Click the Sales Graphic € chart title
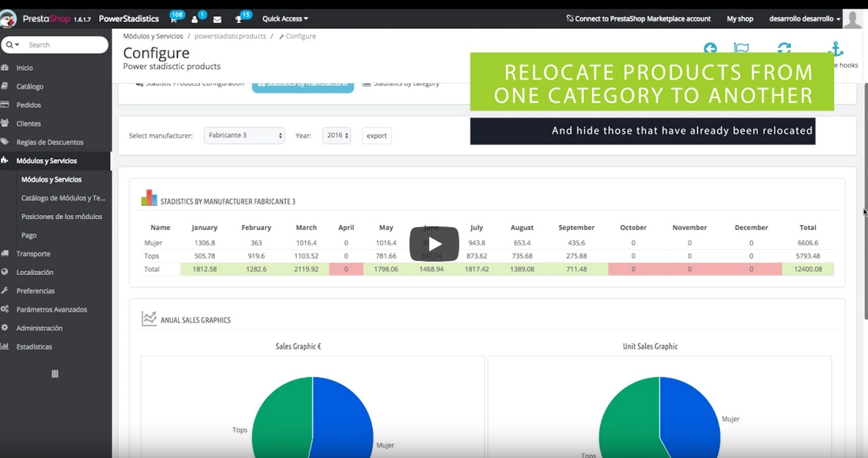868x458 pixels. pos(298,346)
